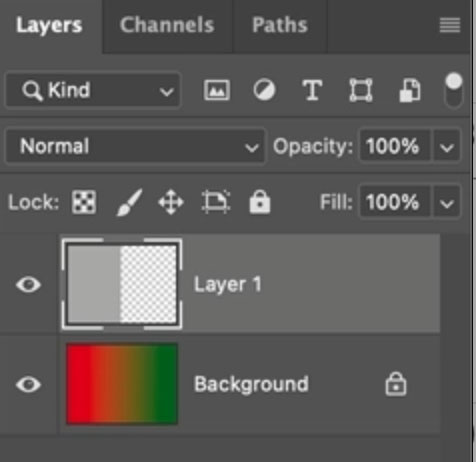Open the Layers panel hamburger menu
Screen dimensions: 476x462
coord(450,26)
